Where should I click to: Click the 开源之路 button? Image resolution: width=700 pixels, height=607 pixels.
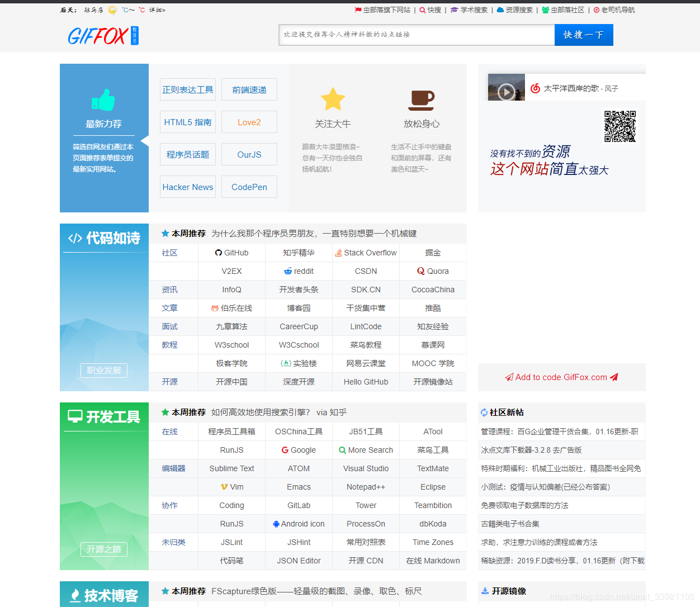pos(104,549)
